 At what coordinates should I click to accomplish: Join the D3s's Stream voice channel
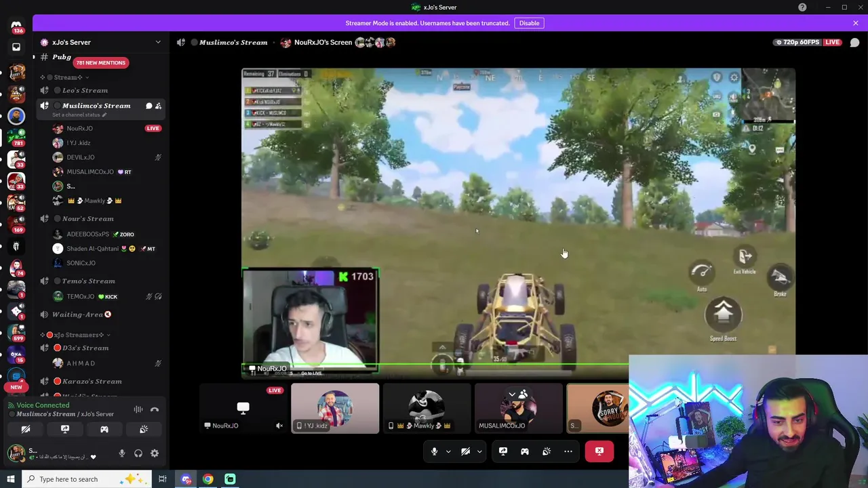point(85,348)
